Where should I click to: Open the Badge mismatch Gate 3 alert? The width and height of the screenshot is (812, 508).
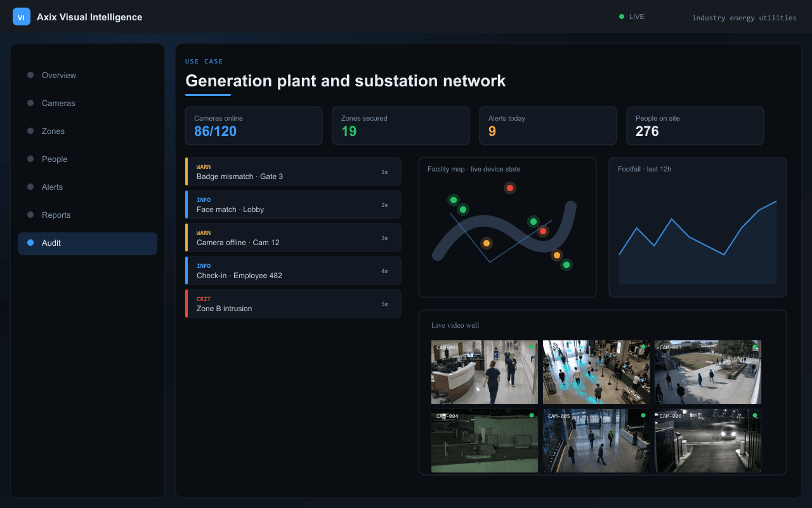(x=293, y=171)
